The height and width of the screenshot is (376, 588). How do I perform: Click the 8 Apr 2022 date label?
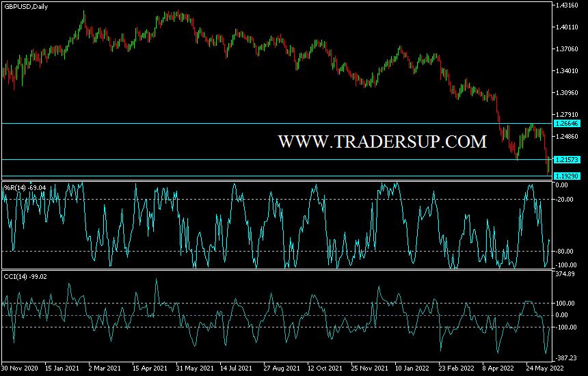(498, 368)
